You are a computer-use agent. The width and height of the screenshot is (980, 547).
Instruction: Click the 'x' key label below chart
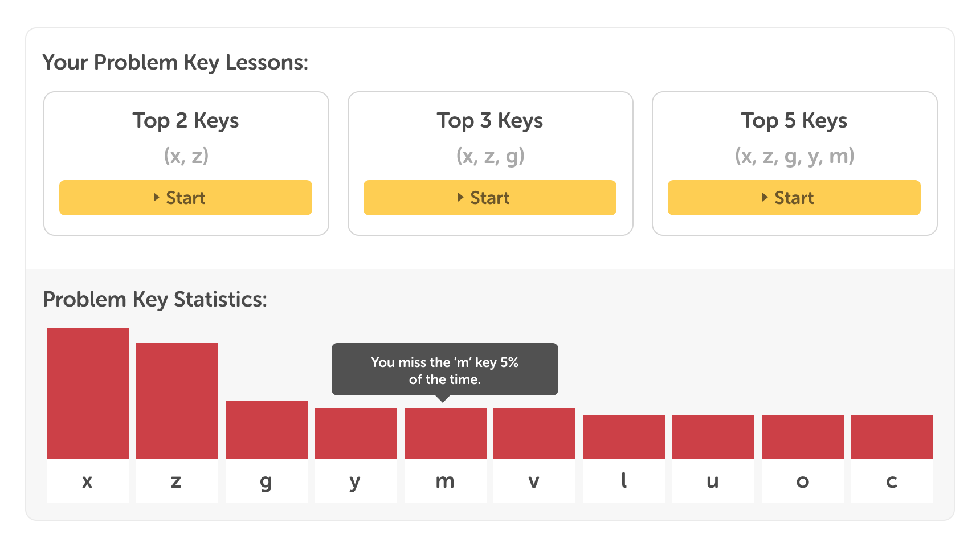coord(88,481)
